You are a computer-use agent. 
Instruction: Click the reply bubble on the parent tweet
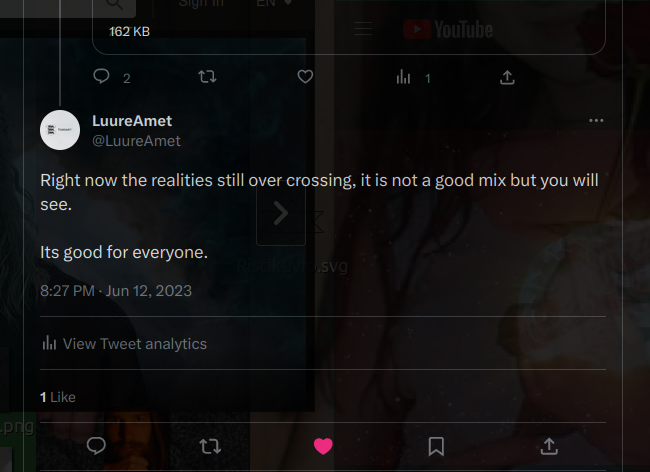click(x=101, y=77)
